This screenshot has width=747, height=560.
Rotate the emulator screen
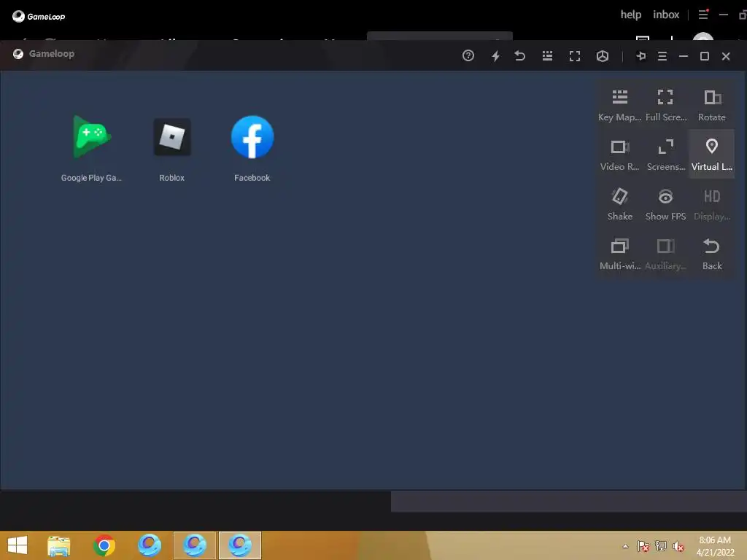(712, 105)
